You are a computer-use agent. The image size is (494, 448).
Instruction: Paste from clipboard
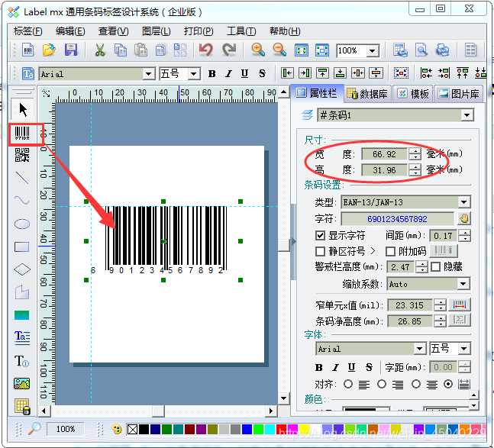coord(140,50)
